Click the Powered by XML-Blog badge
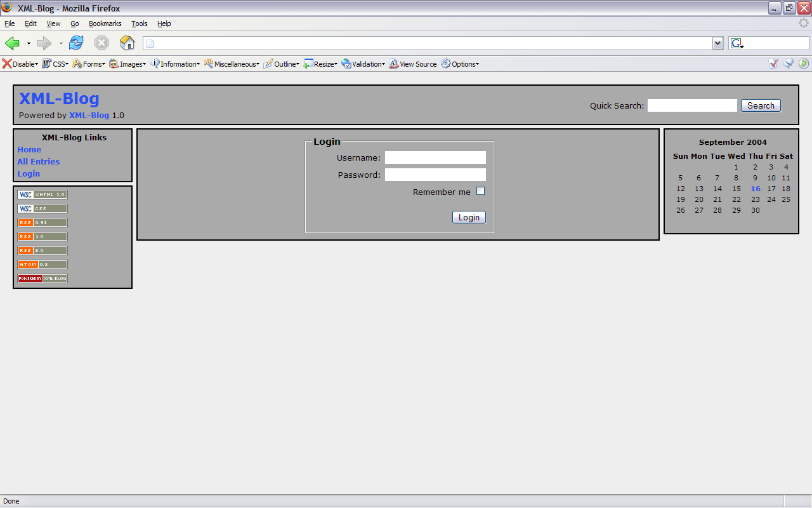This screenshot has height=508, width=812. click(43, 279)
